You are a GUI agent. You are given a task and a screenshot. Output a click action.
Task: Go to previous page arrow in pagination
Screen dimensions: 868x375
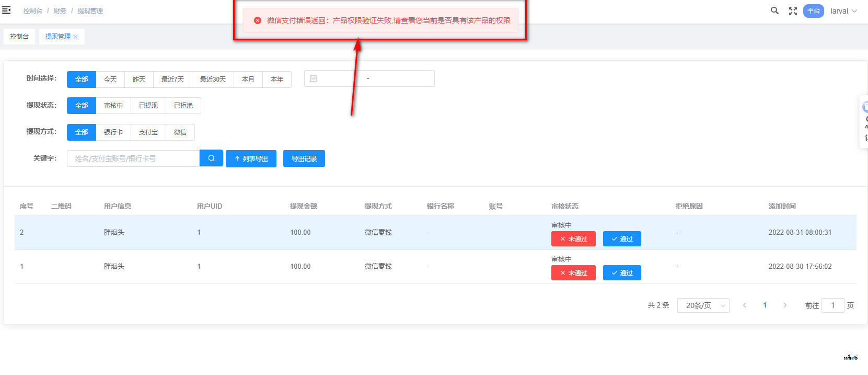pos(744,305)
